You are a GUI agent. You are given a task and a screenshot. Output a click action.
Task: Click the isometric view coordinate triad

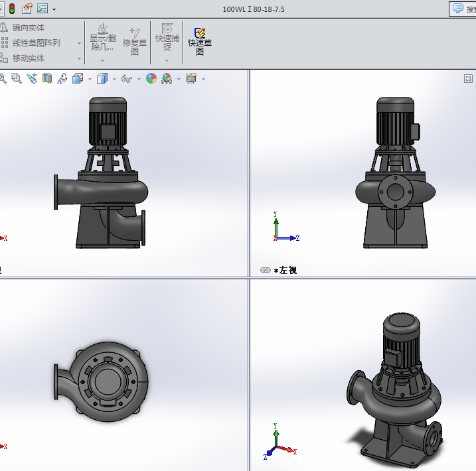tap(280, 441)
